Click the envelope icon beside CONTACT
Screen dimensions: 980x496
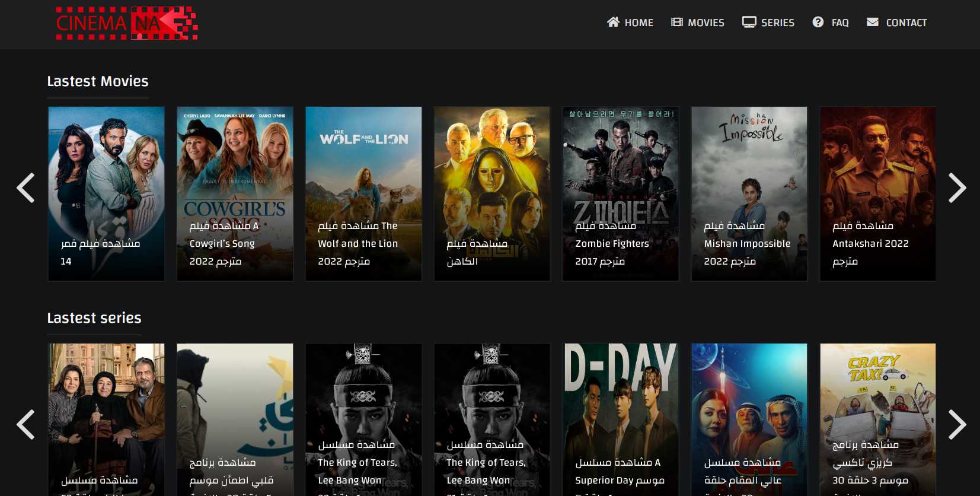(872, 22)
